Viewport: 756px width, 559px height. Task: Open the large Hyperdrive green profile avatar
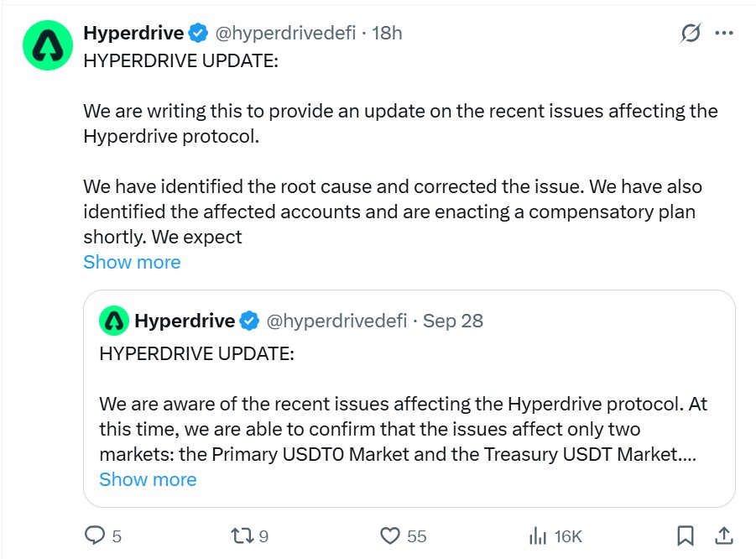48,45
